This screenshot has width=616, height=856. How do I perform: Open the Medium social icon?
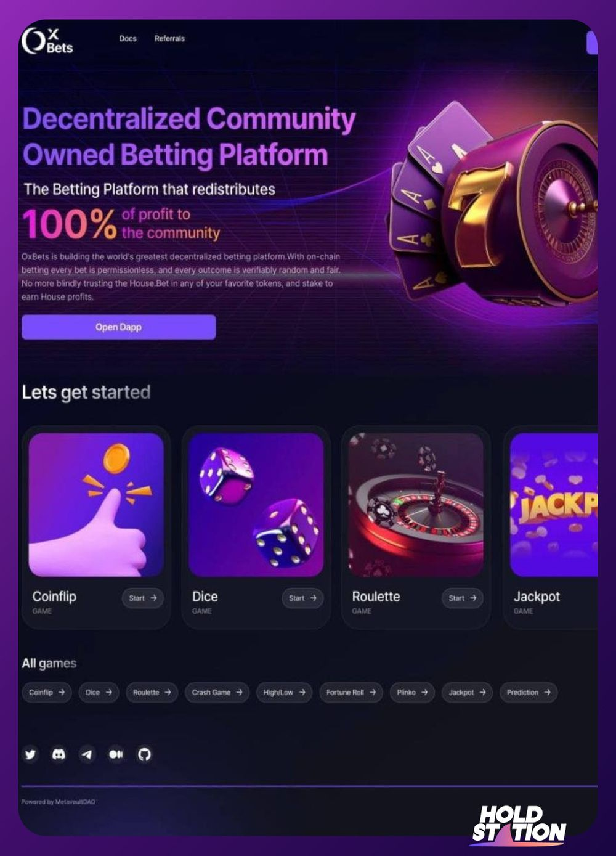(x=116, y=754)
